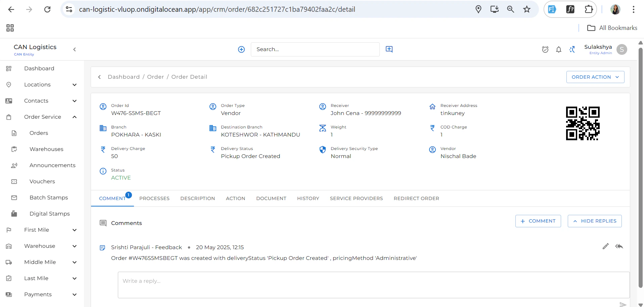Open All Bookmarks folder
The width and height of the screenshot is (644, 307).
tap(612, 28)
